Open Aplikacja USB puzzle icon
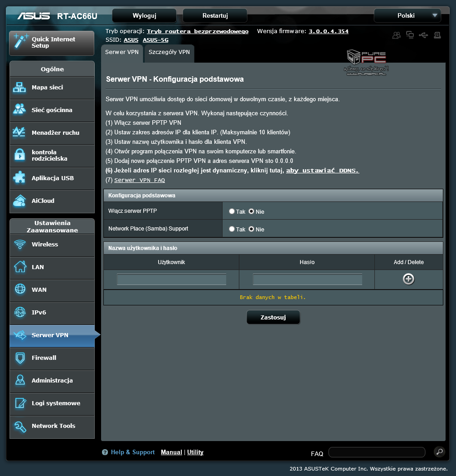This screenshot has width=456, height=476. 19,178
